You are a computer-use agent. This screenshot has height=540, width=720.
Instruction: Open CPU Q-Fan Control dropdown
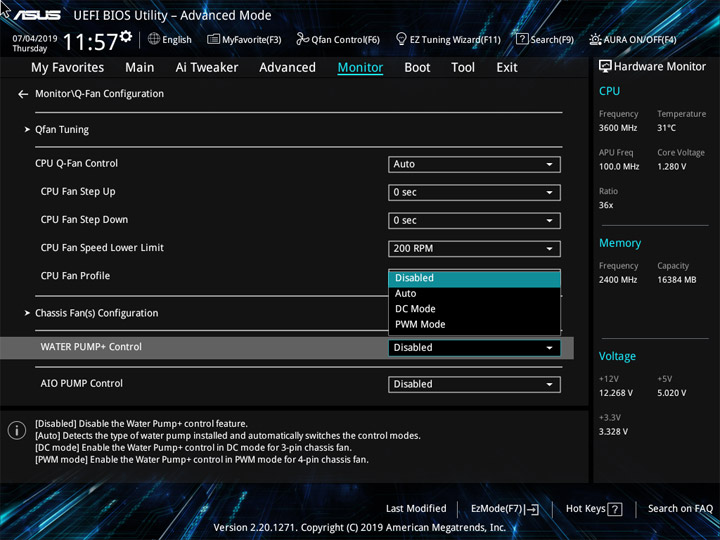[474, 164]
